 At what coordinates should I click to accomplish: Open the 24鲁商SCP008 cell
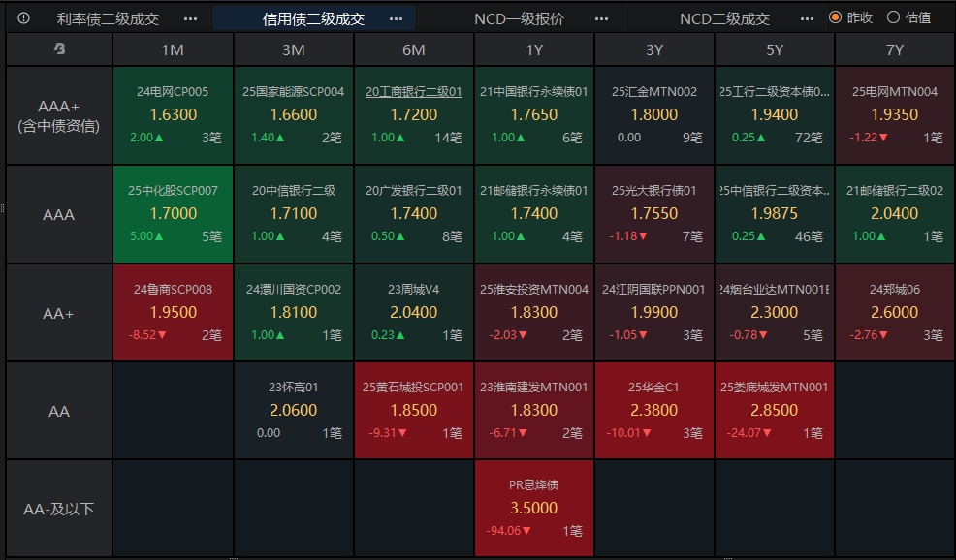173,313
